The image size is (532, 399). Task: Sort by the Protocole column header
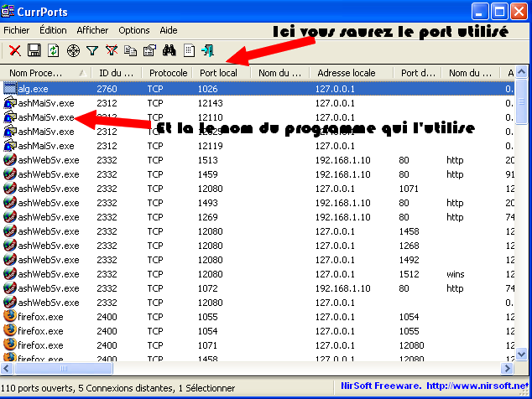pos(167,73)
